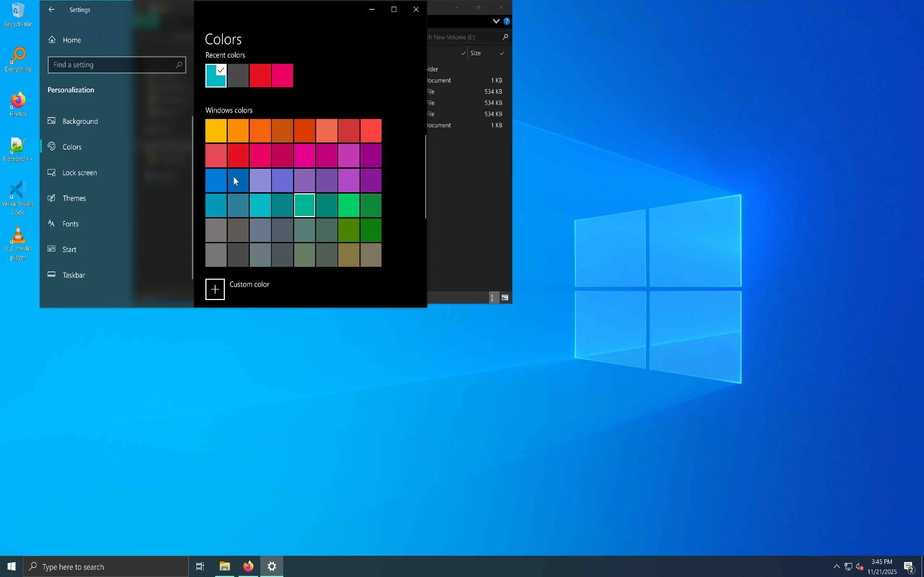Open File Explorer help icon
Image resolution: width=924 pixels, height=577 pixels.
pyautogui.click(x=507, y=21)
